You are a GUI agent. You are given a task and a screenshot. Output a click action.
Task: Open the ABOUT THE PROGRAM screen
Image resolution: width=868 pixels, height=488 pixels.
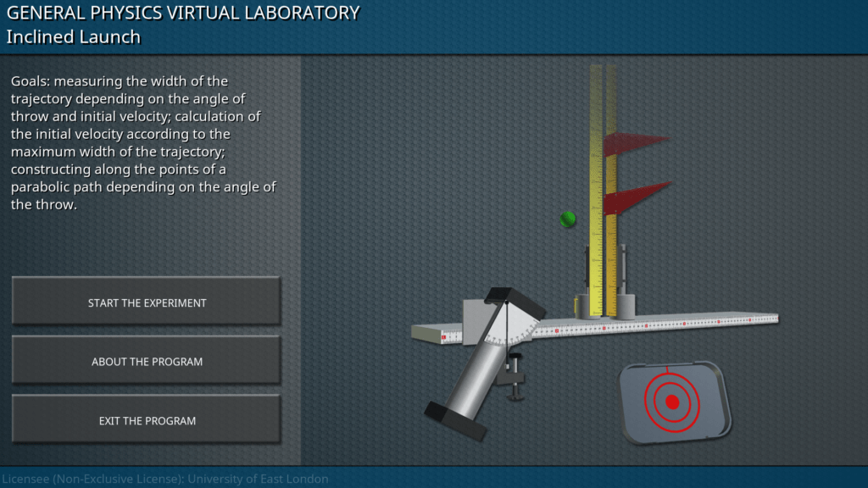[x=147, y=362]
